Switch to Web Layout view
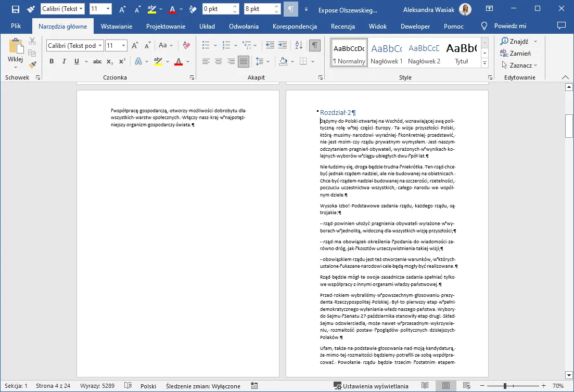 pyautogui.click(x=466, y=386)
